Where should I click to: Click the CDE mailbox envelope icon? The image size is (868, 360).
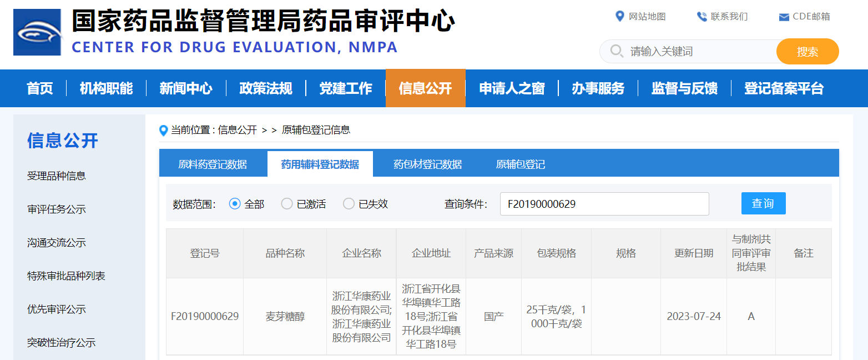784,17
